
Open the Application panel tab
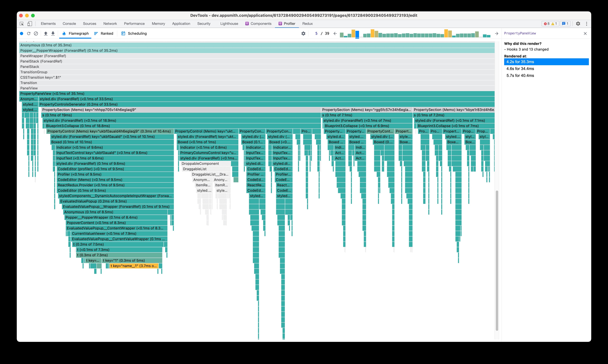181,24
